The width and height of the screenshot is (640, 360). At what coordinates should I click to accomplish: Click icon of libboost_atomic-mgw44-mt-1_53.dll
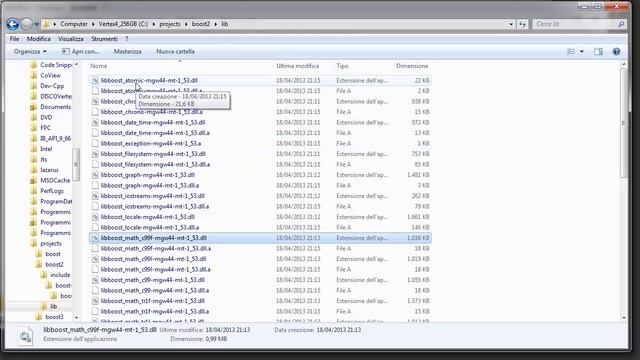point(95,80)
